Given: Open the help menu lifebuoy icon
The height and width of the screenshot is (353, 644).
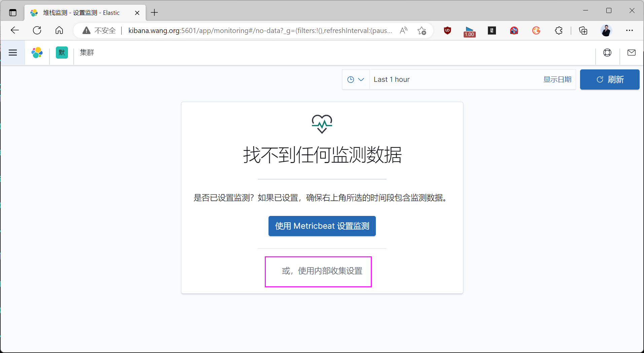Looking at the screenshot, I should click(x=607, y=53).
